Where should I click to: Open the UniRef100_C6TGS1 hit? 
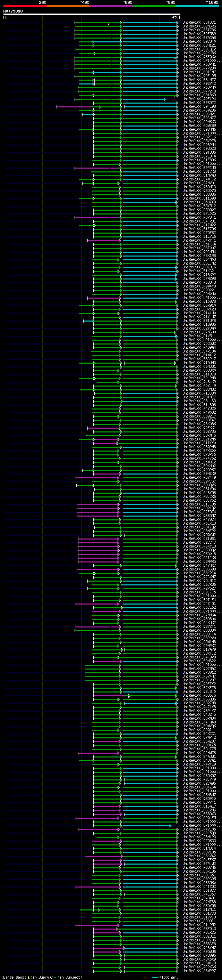199,23
